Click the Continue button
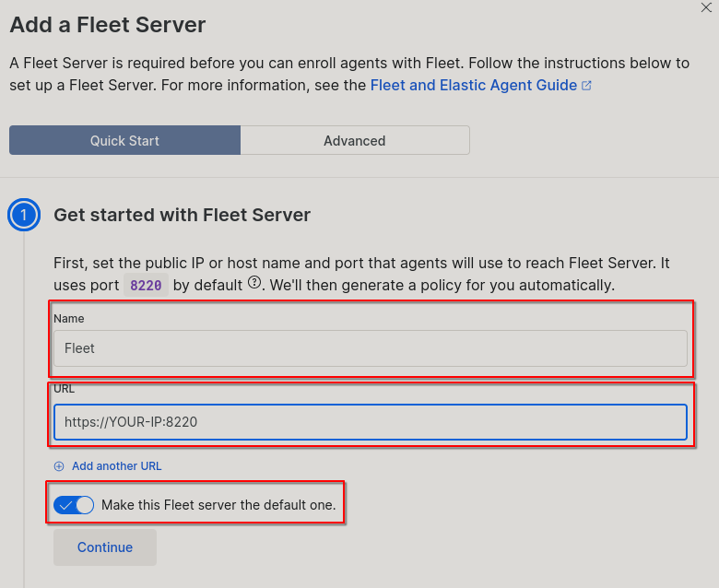Image resolution: width=719 pixels, height=588 pixels. click(105, 547)
